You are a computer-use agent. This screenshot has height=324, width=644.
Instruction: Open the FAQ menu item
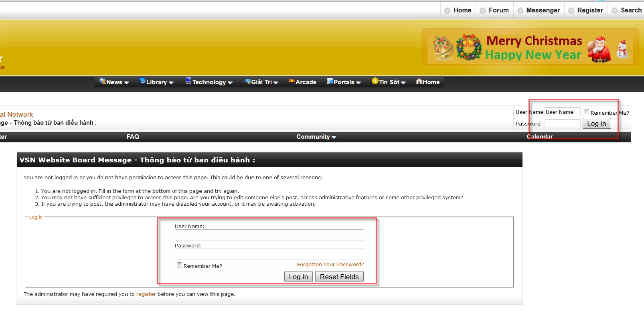133,137
